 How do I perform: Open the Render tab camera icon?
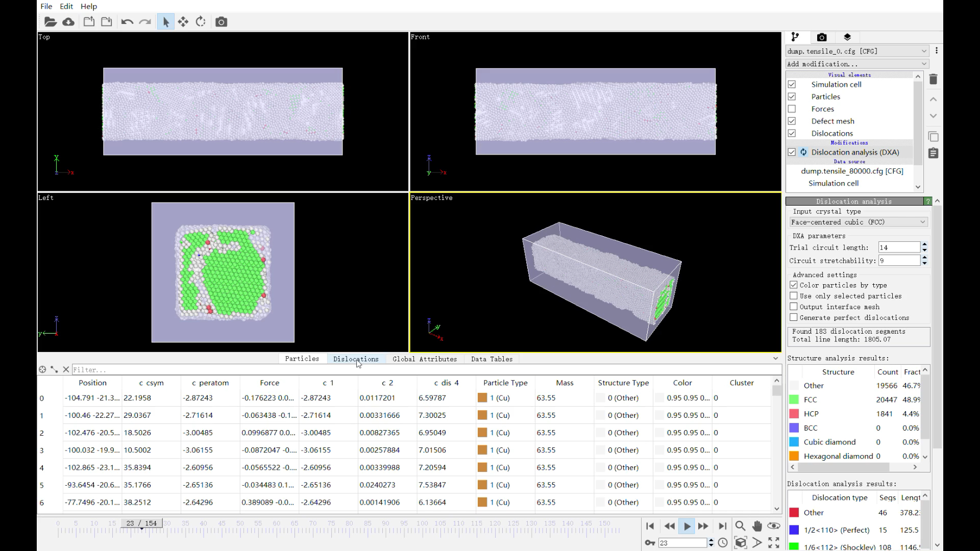pyautogui.click(x=821, y=37)
